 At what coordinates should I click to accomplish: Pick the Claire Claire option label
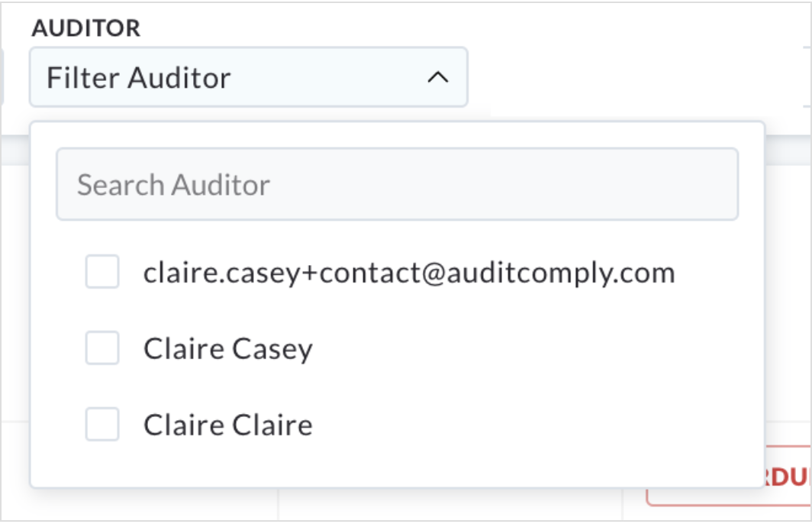click(228, 425)
